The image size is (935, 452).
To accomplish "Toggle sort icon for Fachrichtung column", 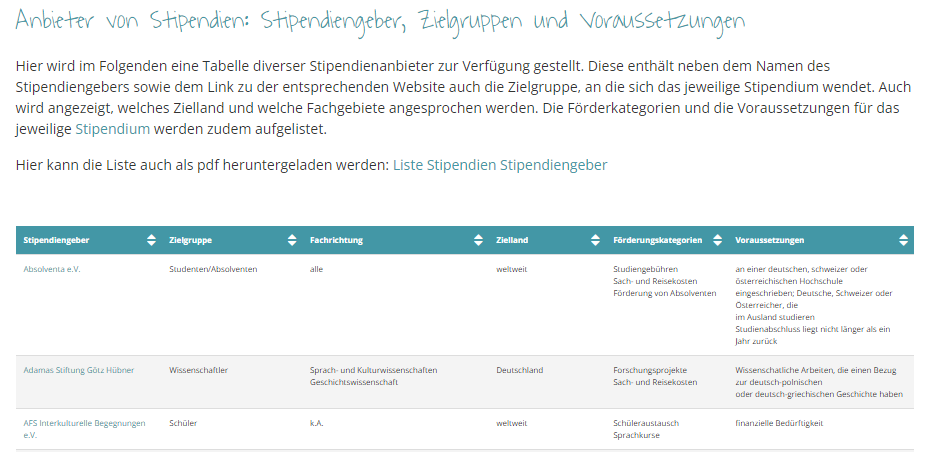I will coord(478,240).
